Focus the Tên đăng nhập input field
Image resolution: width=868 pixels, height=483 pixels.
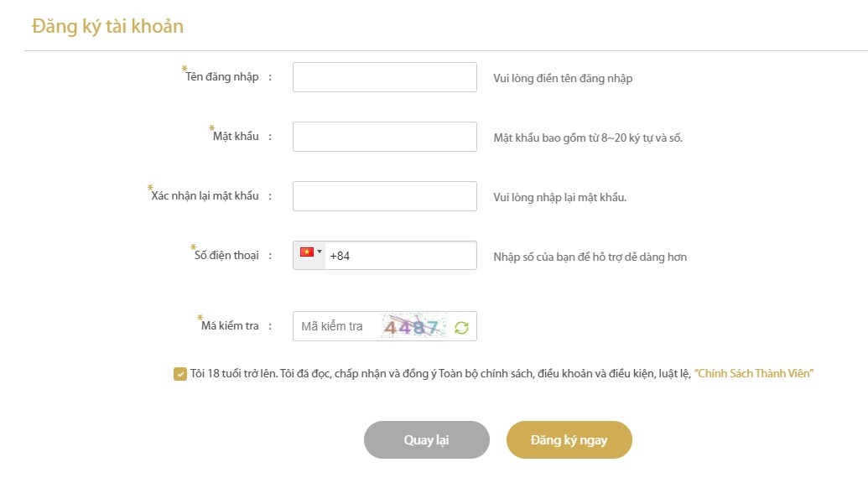coord(384,77)
